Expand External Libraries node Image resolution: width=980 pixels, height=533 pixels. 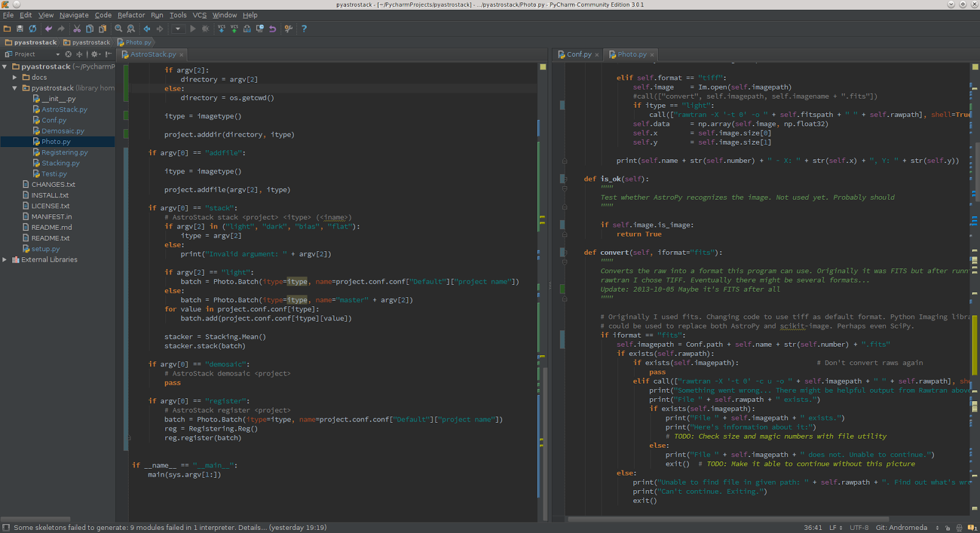coord(5,260)
